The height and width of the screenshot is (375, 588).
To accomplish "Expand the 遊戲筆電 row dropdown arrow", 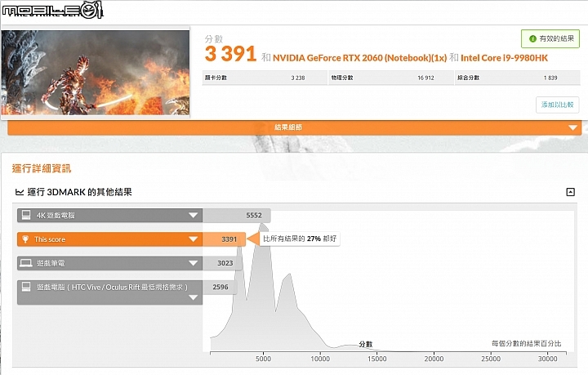I will pos(193,263).
